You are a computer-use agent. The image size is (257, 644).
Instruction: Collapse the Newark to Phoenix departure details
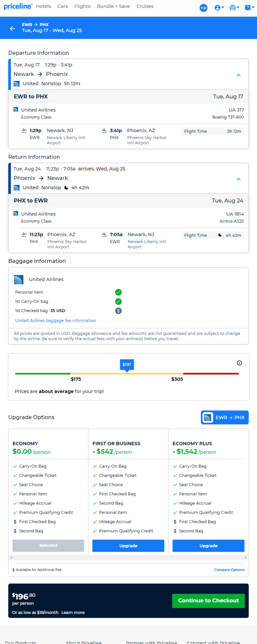pos(239,75)
